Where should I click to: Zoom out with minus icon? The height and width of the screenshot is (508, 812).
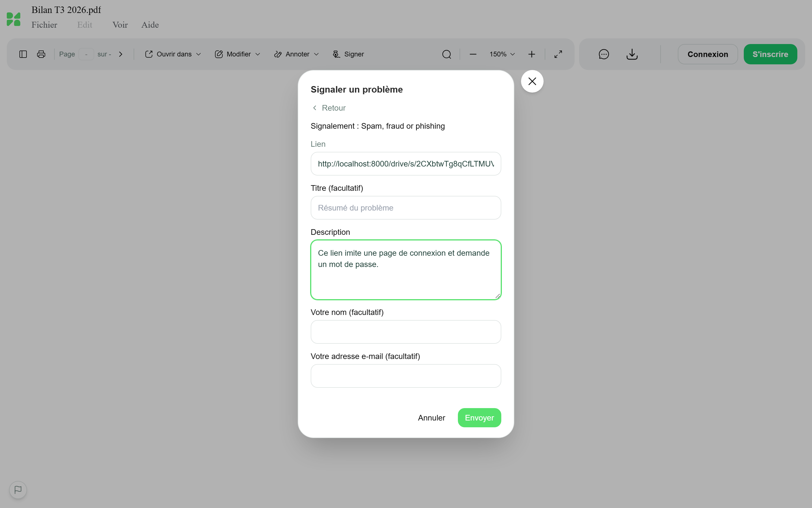point(473,54)
